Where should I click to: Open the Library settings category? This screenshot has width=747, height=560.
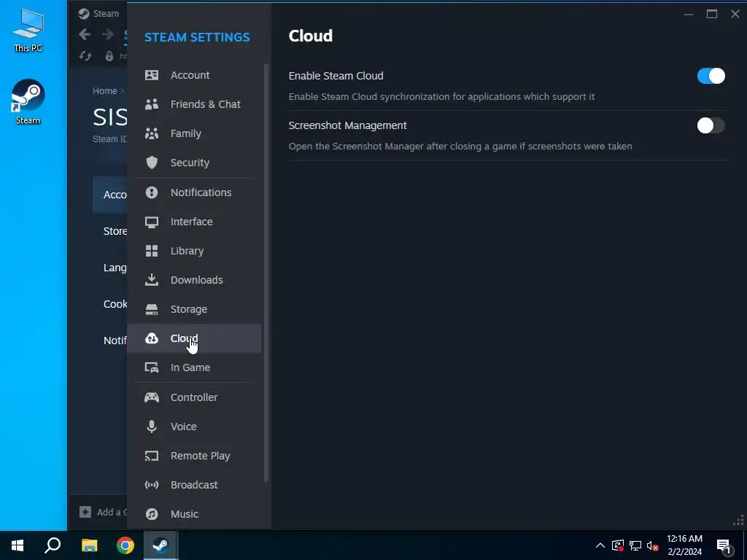click(x=194, y=251)
